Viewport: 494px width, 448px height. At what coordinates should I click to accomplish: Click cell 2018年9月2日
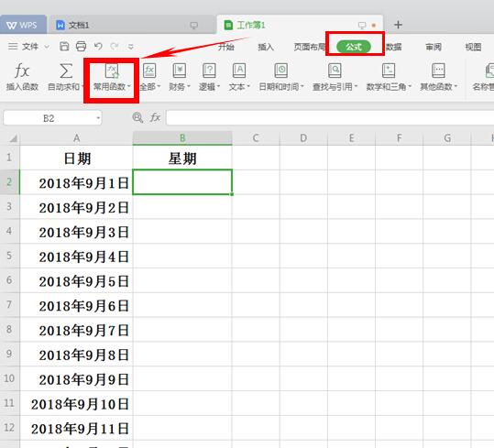pos(77,207)
